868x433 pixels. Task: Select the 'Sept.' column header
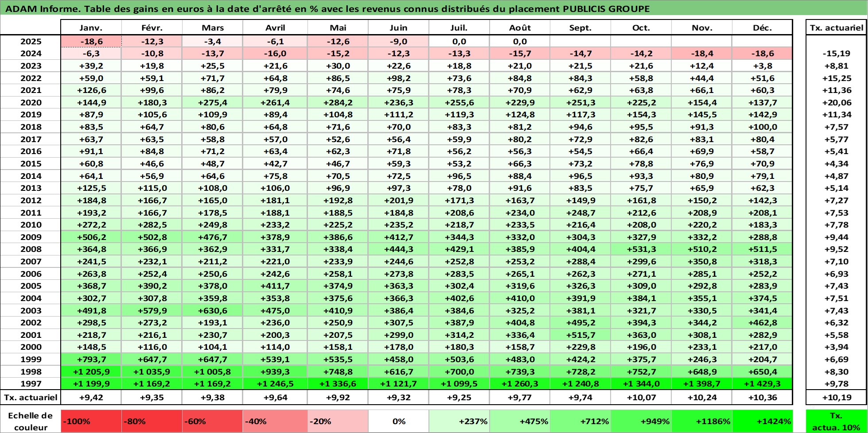pyautogui.click(x=580, y=27)
